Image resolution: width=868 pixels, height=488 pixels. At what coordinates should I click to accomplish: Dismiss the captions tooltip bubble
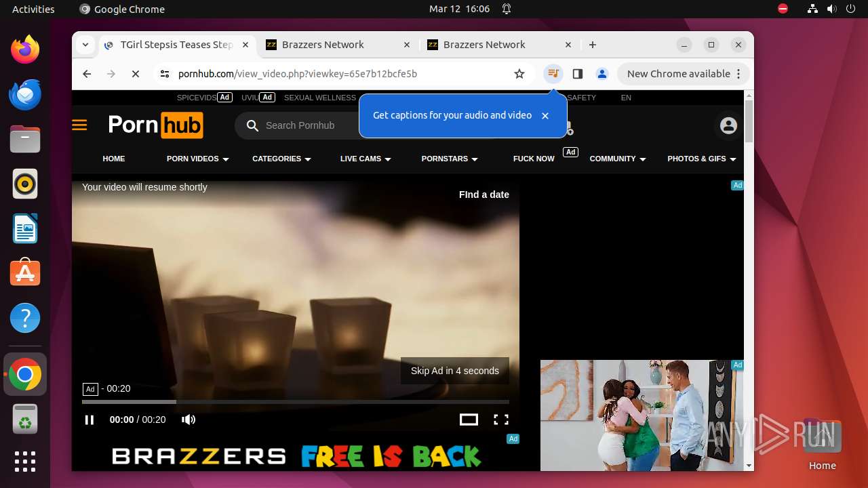(x=545, y=116)
